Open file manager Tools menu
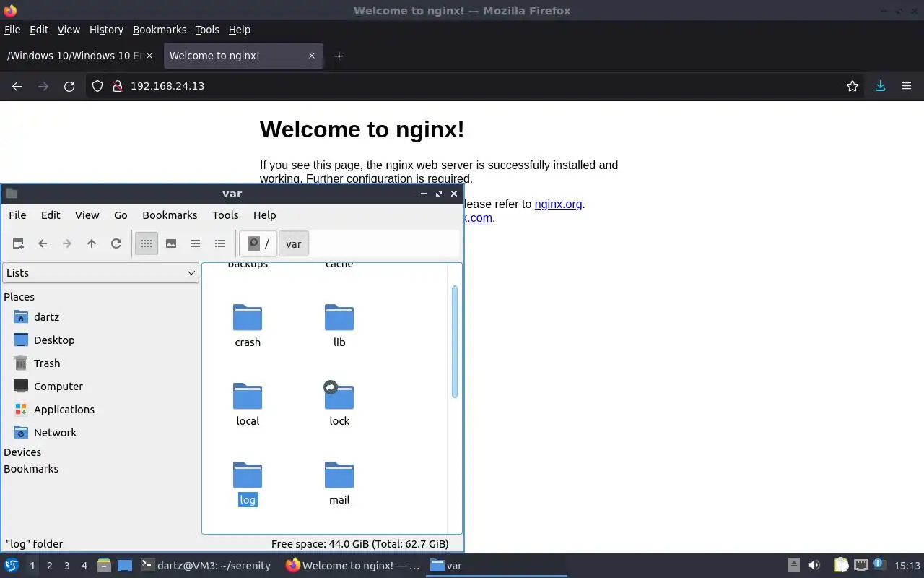This screenshot has height=578, width=924. pyautogui.click(x=225, y=215)
